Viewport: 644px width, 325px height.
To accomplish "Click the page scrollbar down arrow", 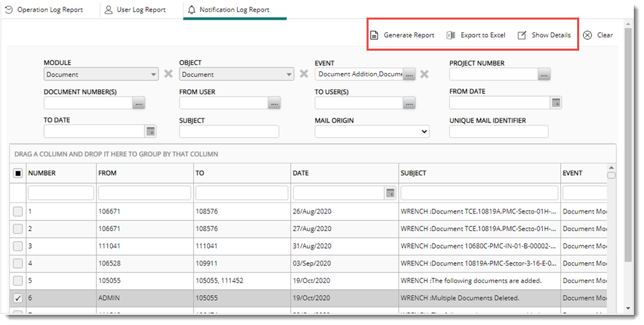I will [x=628, y=309].
